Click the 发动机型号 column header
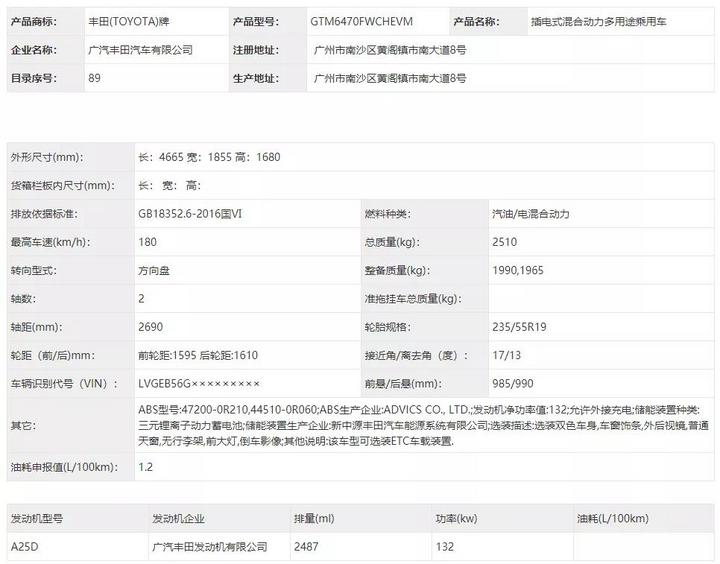720x564 pixels. (37, 519)
